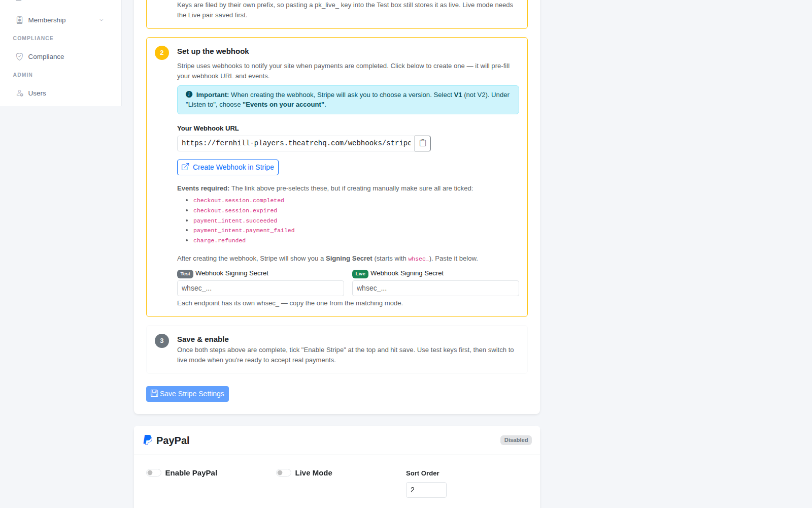Go to Users admin page
This screenshot has height=508, width=812.
click(x=60, y=93)
